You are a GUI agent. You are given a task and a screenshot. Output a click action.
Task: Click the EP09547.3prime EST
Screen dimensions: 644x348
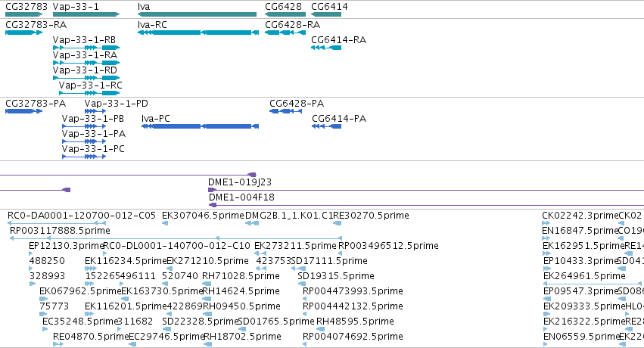[x=546, y=299]
